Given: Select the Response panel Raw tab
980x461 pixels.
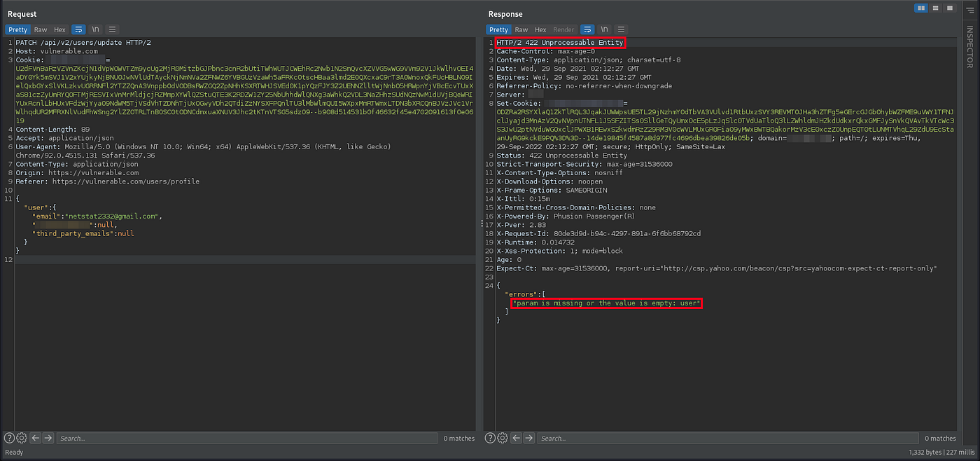Looking at the screenshot, I should pyautogui.click(x=521, y=29).
